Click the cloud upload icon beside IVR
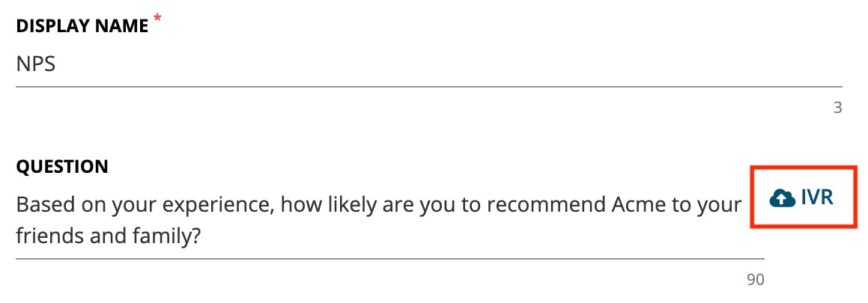 (782, 198)
